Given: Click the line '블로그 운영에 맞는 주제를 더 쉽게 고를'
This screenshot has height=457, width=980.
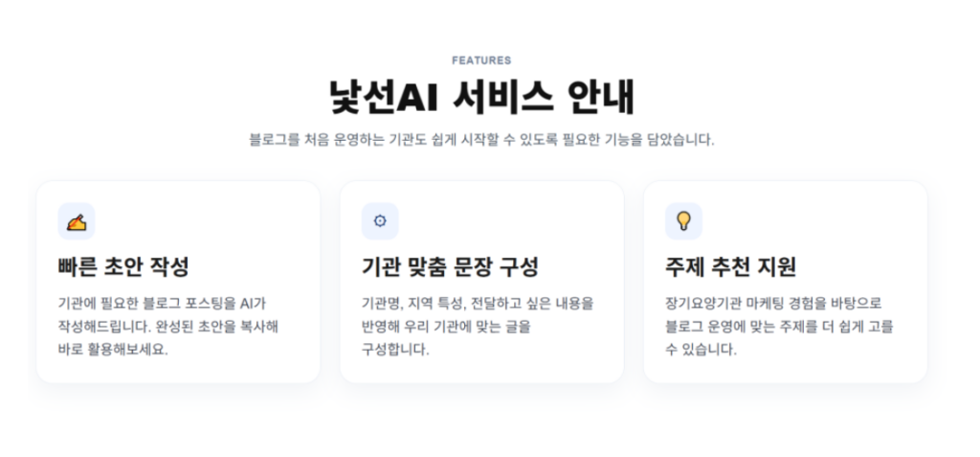Looking at the screenshot, I should 779,326.
